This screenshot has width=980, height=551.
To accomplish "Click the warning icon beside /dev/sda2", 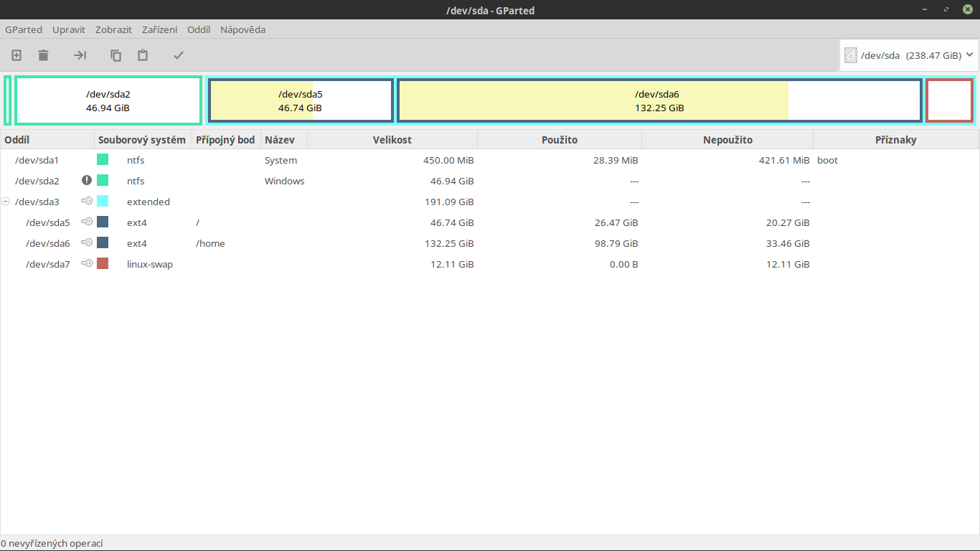I will (87, 181).
